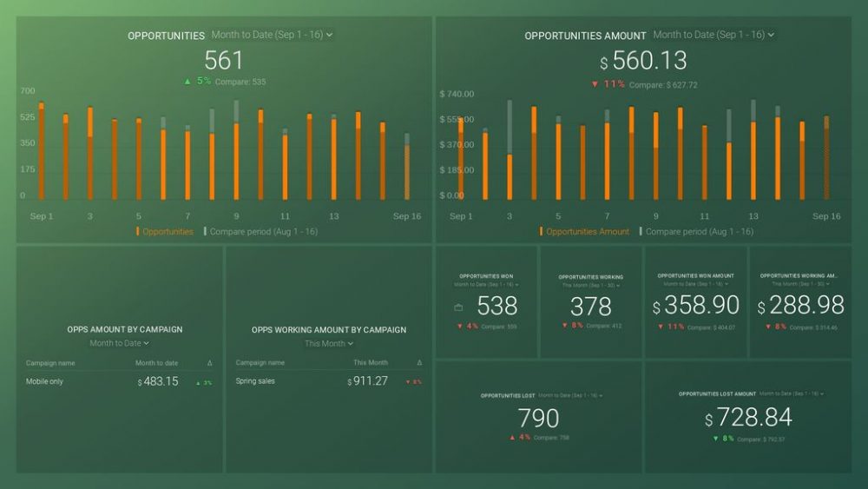Click green down triangle under Opportunities Lost Amount

715,439
